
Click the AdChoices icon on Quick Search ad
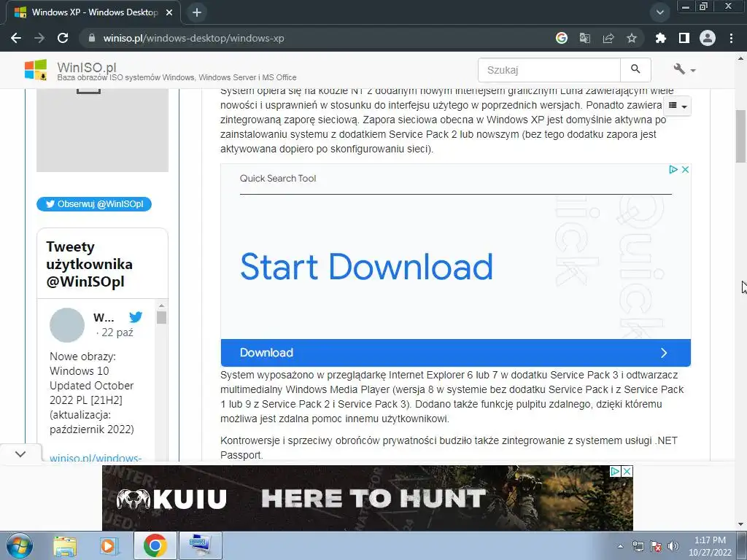673,169
